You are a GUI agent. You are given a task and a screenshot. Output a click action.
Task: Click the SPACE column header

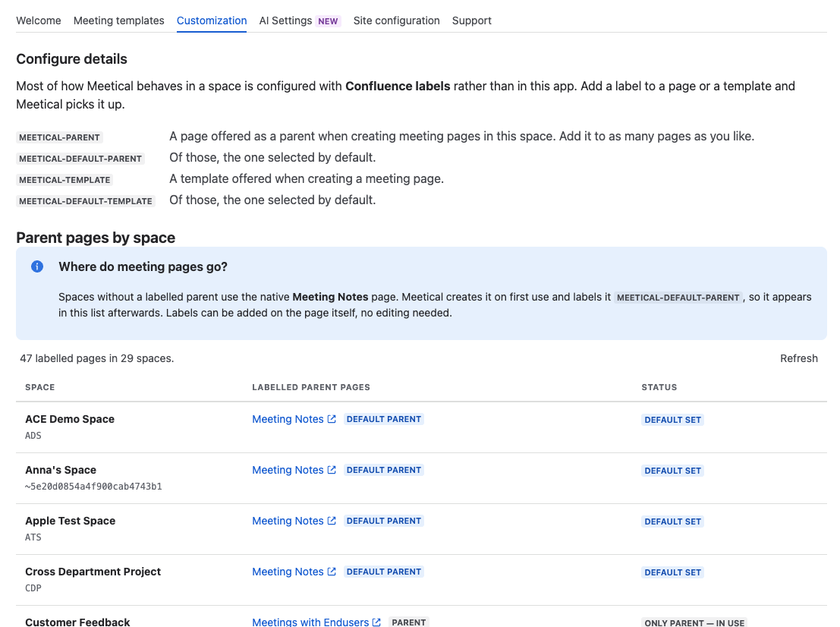[x=39, y=387]
